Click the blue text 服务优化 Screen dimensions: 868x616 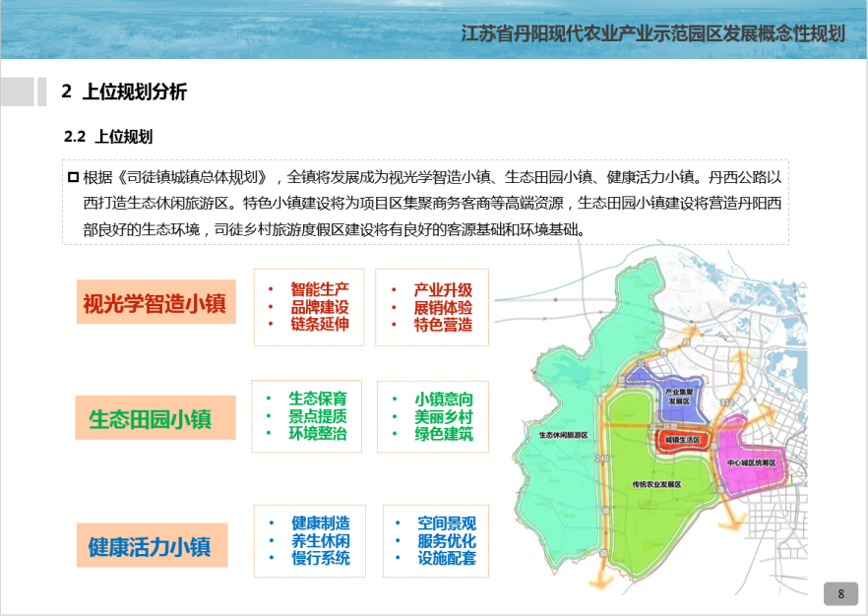(x=447, y=541)
